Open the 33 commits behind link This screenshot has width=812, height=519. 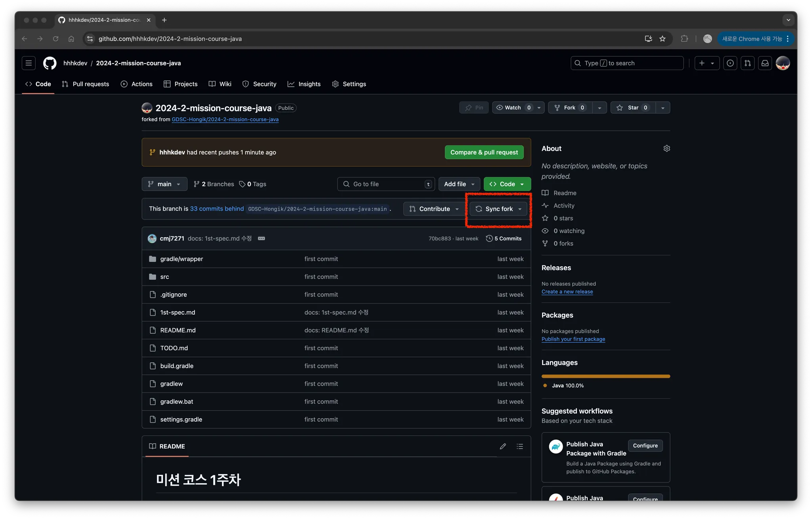coord(217,209)
